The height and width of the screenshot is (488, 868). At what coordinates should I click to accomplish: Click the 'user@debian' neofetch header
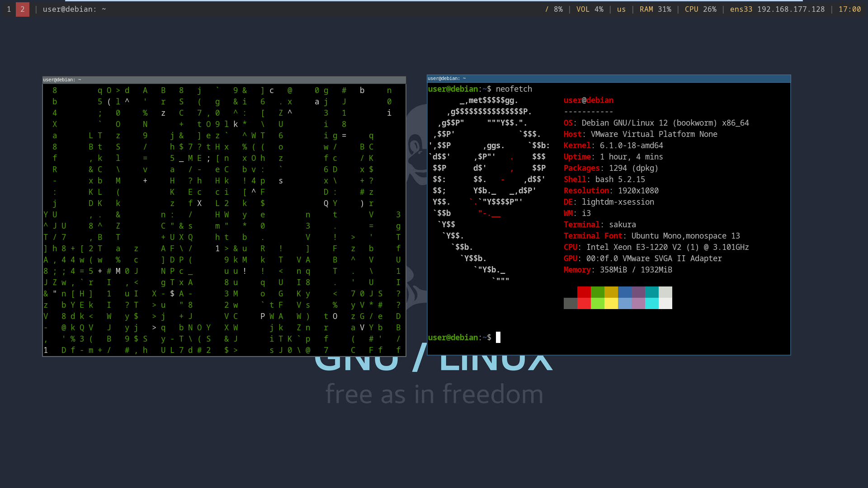pos(589,100)
